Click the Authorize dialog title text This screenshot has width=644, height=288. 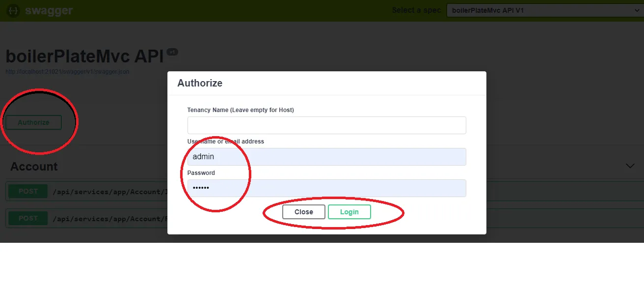[x=200, y=83]
